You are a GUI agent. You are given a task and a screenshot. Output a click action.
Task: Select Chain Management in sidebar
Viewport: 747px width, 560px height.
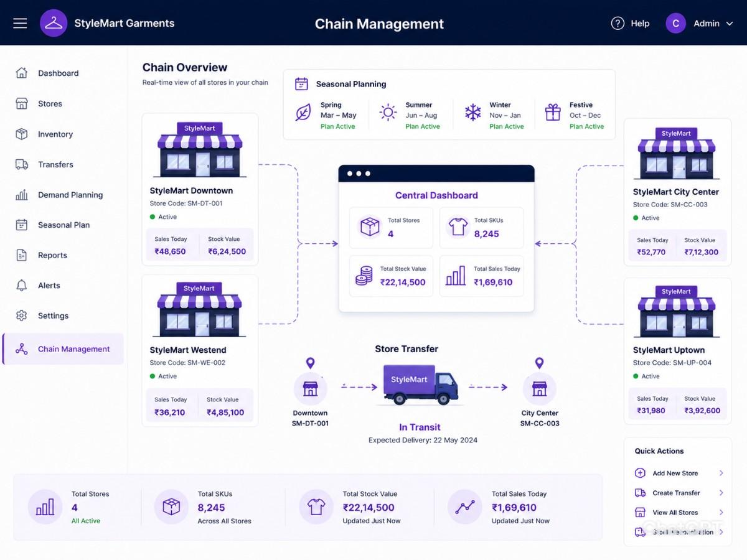[x=63, y=349]
